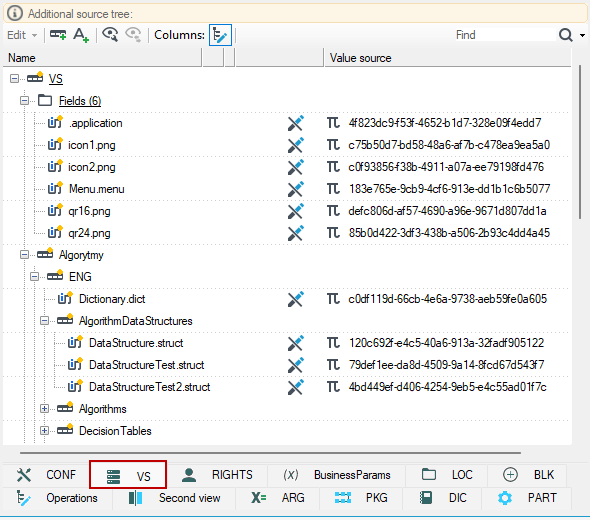Image resolution: width=590 pixels, height=520 pixels.
Task: Toggle the Columns operations button
Action: click(x=220, y=35)
